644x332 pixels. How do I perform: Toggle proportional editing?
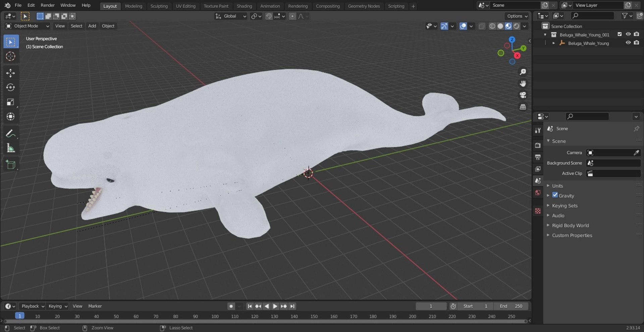[292, 16]
